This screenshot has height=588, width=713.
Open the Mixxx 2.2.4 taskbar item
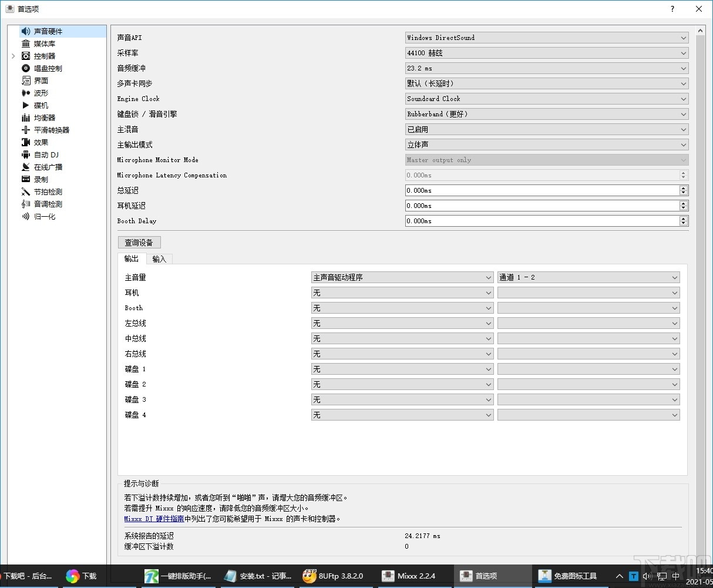[x=415, y=576]
